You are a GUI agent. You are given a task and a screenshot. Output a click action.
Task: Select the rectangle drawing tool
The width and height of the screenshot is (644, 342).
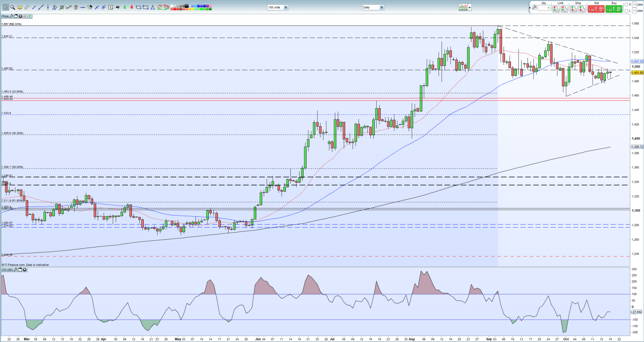146,7
